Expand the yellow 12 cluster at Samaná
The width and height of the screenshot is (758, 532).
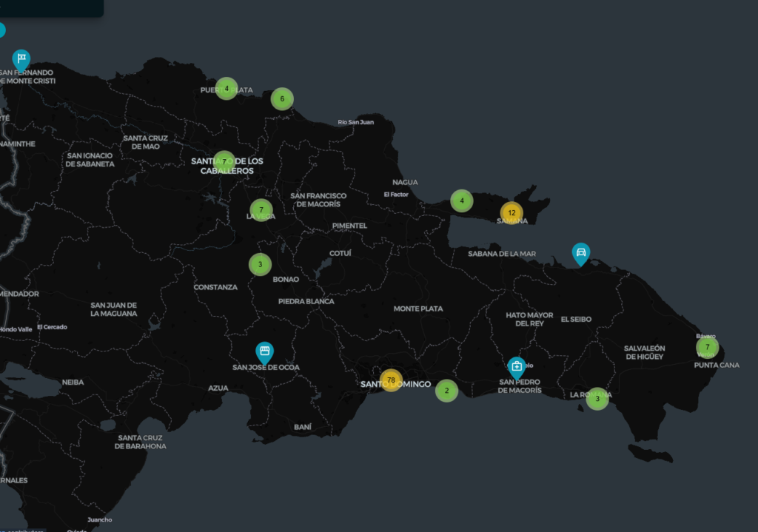(512, 213)
